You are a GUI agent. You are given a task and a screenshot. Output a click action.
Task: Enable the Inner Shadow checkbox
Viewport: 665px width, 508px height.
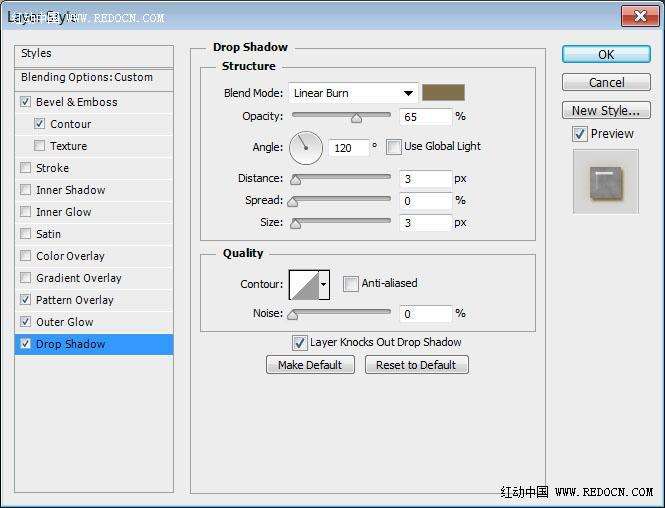25,190
